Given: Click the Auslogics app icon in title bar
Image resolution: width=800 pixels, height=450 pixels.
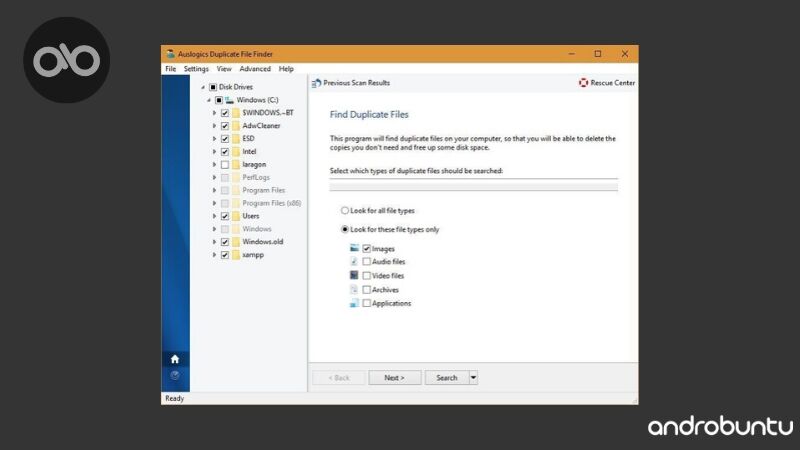Looking at the screenshot, I should click(170, 54).
